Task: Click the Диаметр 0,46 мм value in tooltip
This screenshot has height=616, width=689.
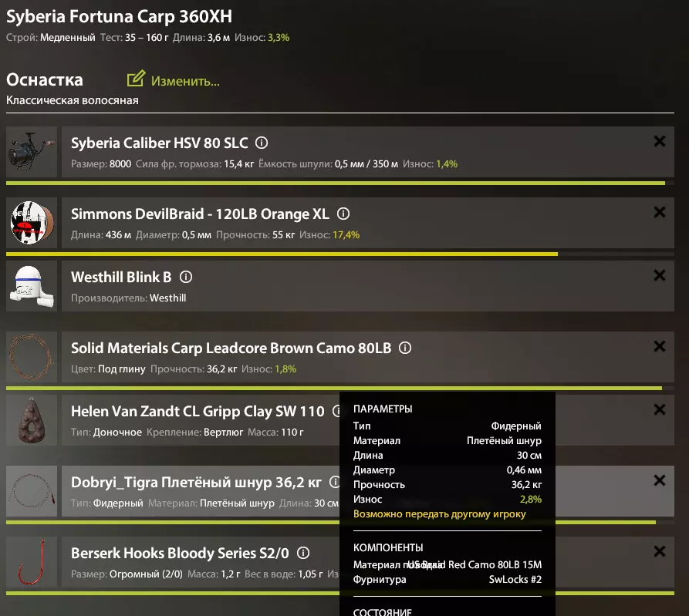Action: 524,470
